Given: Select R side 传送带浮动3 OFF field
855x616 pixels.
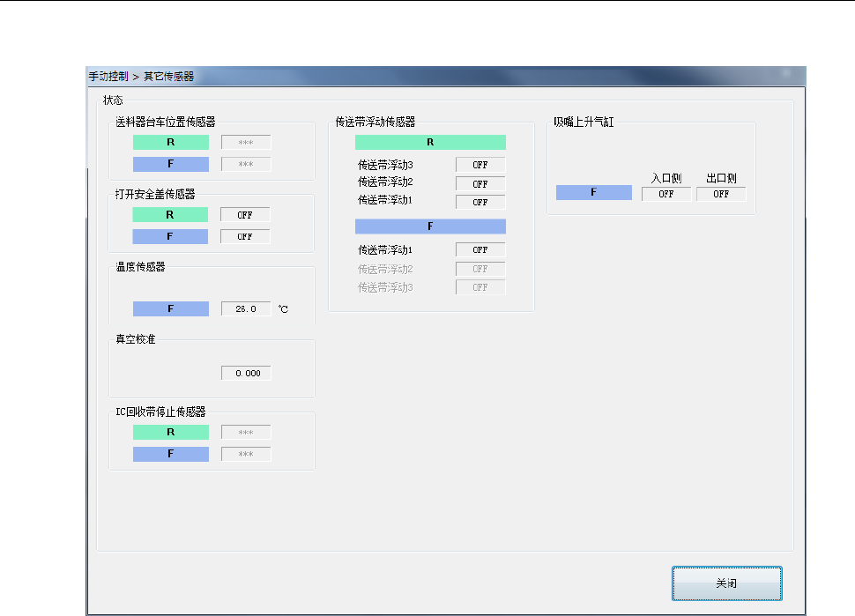Looking at the screenshot, I should click(x=480, y=165).
